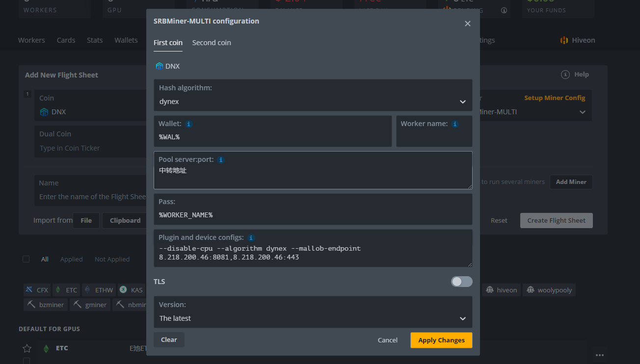Click the Clear button
The width and height of the screenshot is (640, 364).
pyautogui.click(x=169, y=339)
